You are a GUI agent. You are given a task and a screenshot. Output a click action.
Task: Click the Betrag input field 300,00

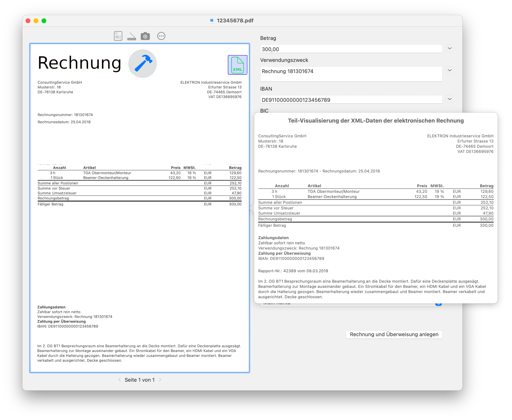[351, 49]
